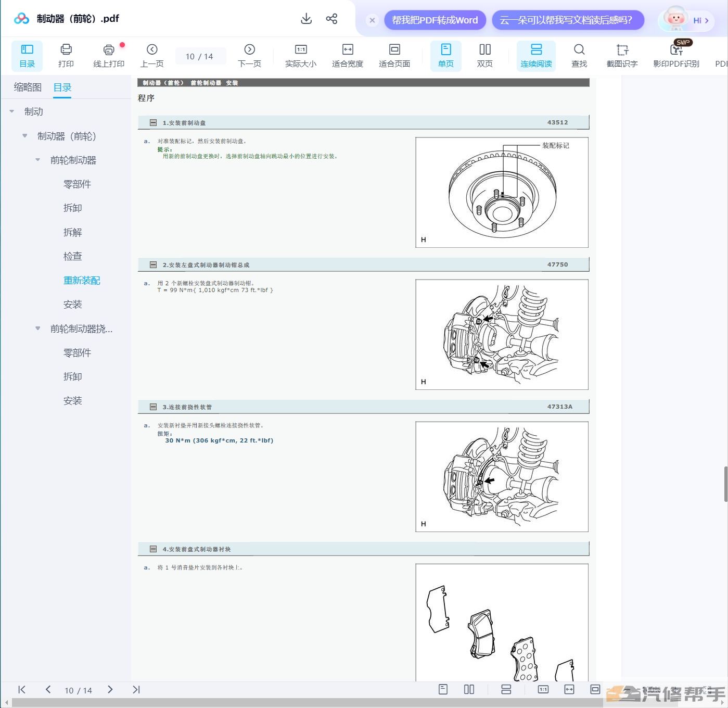Image resolution: width=728 pixels, height=708 pixels.
Task: Select 制动 in outline
Action: click(x=34, y=111)
